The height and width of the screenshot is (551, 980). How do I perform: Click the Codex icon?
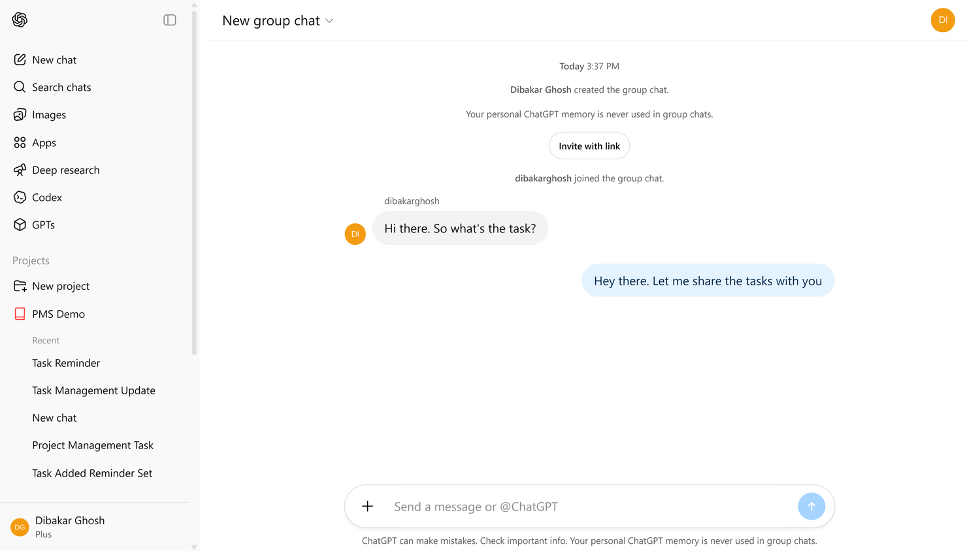tap(20, 197)
